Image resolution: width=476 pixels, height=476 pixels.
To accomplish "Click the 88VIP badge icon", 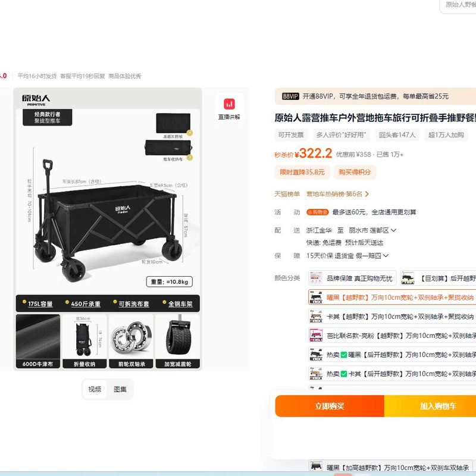I will click(290, 96).
